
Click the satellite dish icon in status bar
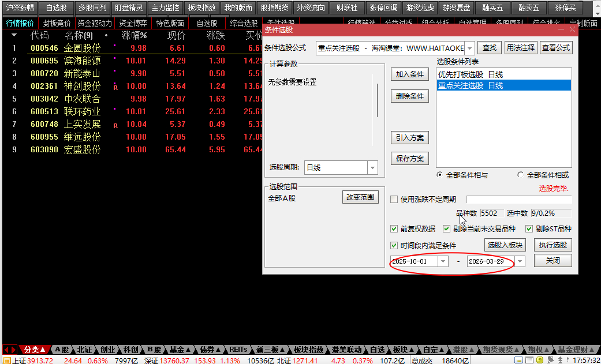pos(551,360)
